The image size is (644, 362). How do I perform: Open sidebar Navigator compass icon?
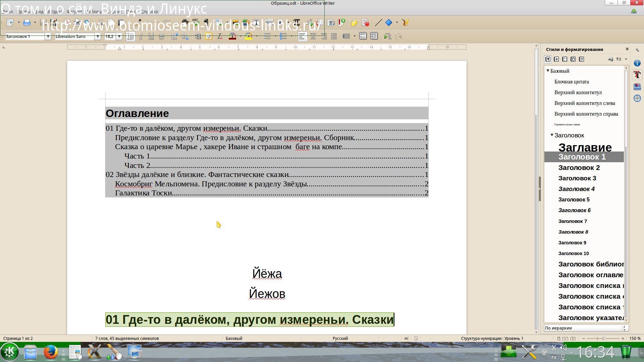[637, 98]
